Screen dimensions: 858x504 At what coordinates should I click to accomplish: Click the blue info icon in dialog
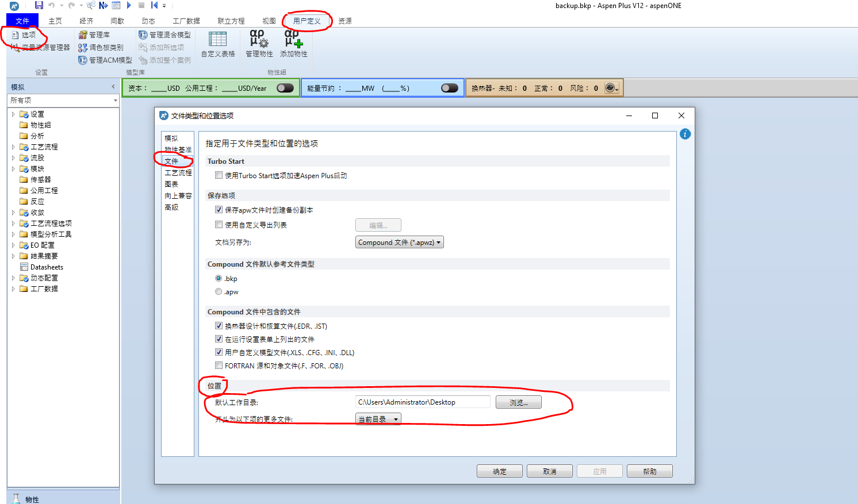pyautogui.click(x=685, y=134)
